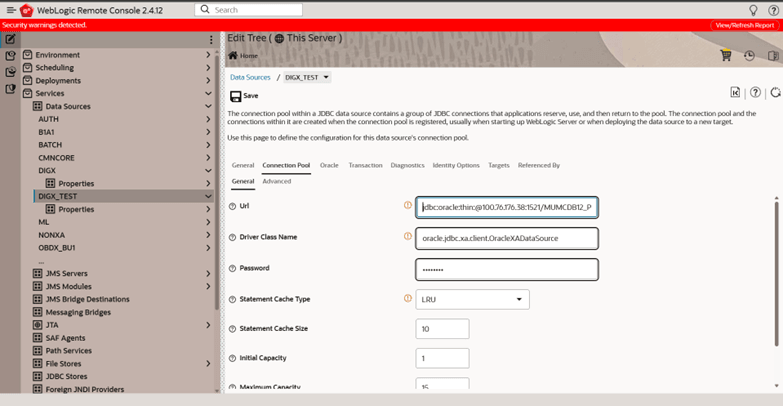
Task: Open the hamburger navigation menu icon
Action: click(10, 10)
